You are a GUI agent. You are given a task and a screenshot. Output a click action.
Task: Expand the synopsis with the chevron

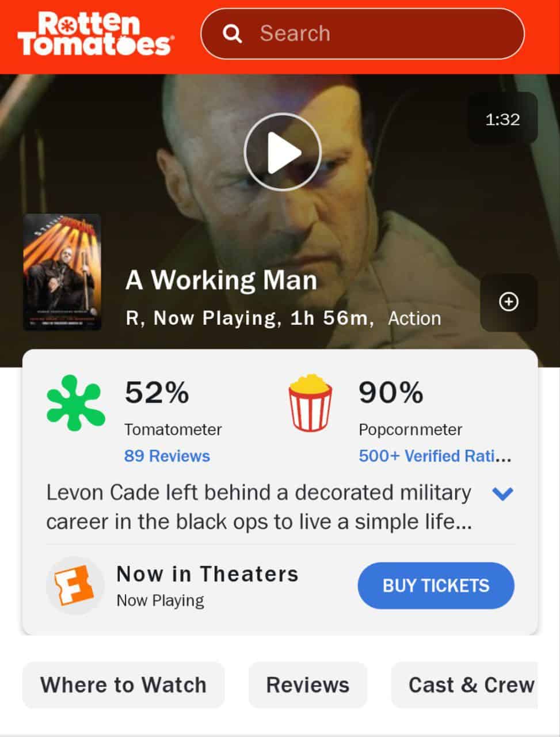503,493
